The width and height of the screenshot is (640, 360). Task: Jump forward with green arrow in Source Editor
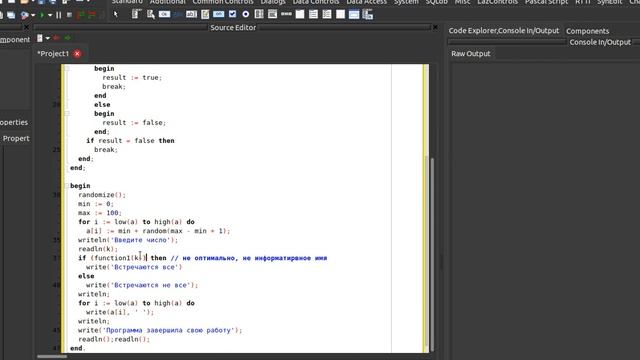pos(68,38)
